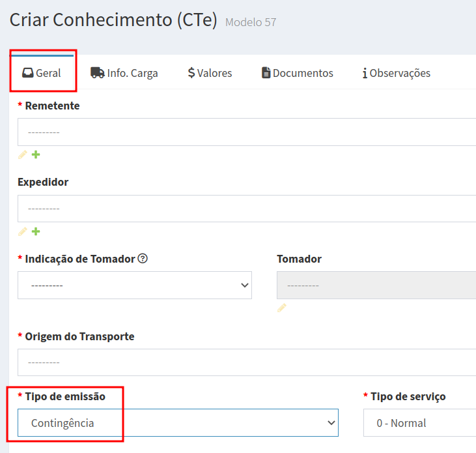The image size is (476, 453).
Task: Click the help icon beside Indicação de Tomador
Action: click(143, 259)
